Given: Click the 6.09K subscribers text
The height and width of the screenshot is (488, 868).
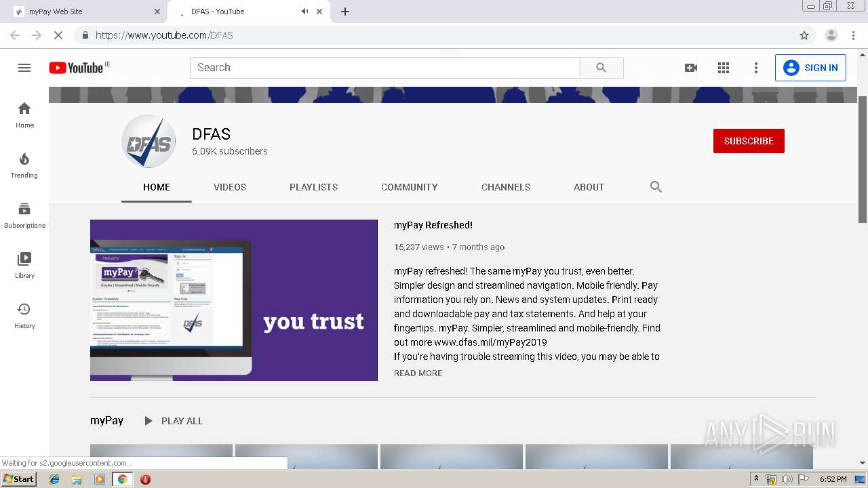Looking at the screenshot, I should click(230, 151).
